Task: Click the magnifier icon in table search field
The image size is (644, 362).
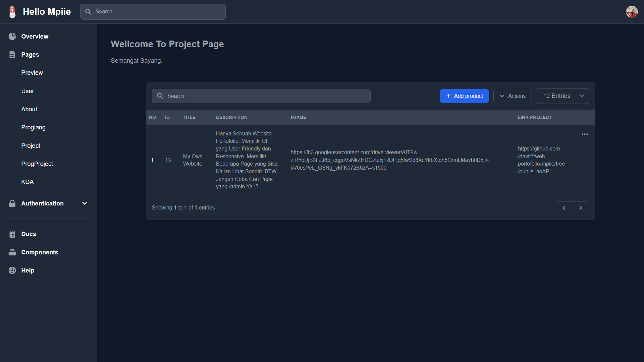Action: click(x=160, y=96)
